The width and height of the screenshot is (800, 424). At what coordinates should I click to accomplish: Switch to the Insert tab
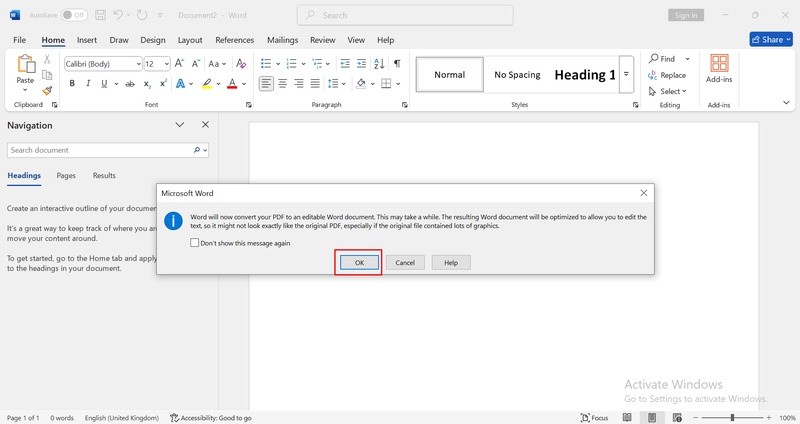pyautogui.click(x=87, y=40)
